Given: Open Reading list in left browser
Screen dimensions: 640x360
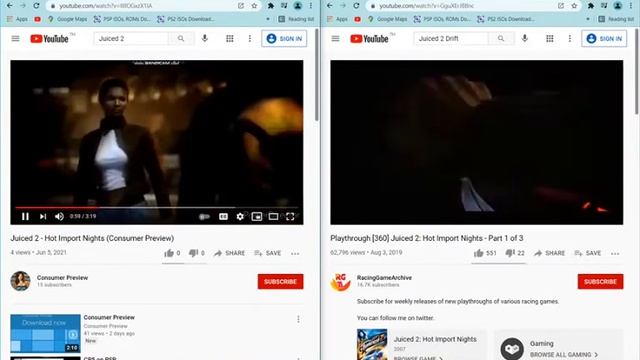Looking at the screenshot, I should point(296,19).
